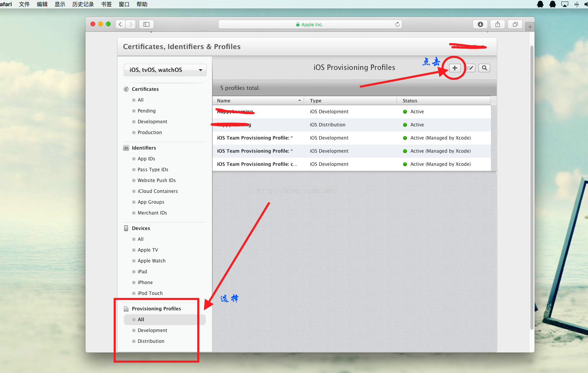Image resolution: width=588 pixels, height=373 pixels.
Task: Click the first notification bell in menu bar
Action: (x=540, y=4)
